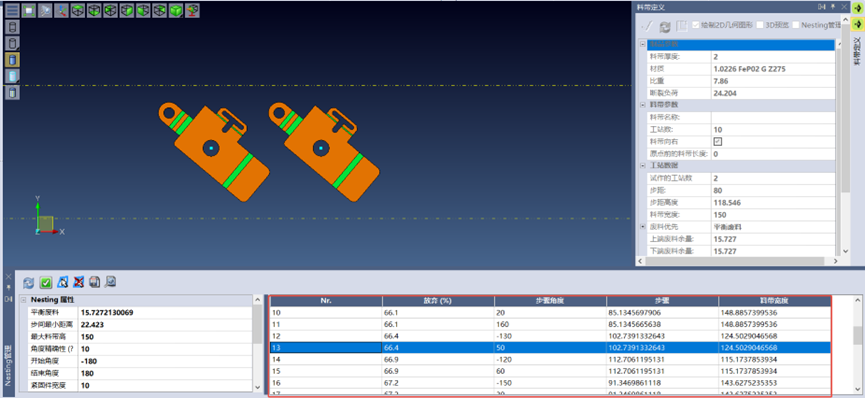This screenshot has width=865, height=398.
Task: Select table row Nr. 16
Action: (x=551, y=383)
